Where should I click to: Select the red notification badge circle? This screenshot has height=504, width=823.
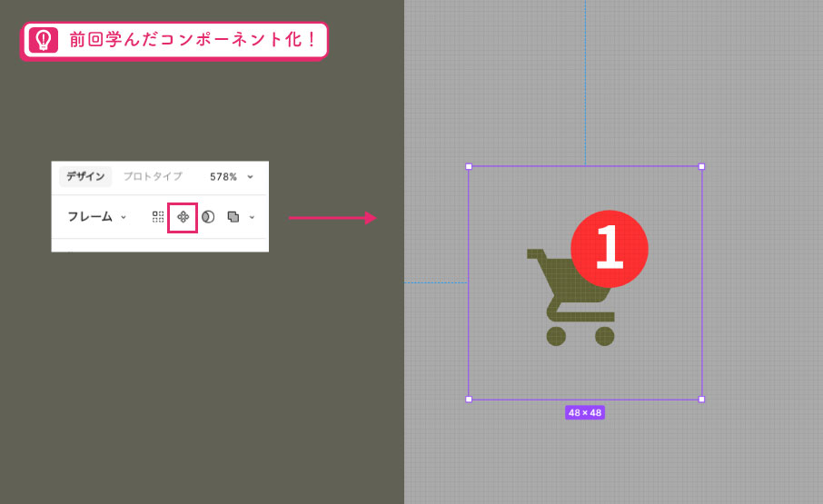click(610, 249)
